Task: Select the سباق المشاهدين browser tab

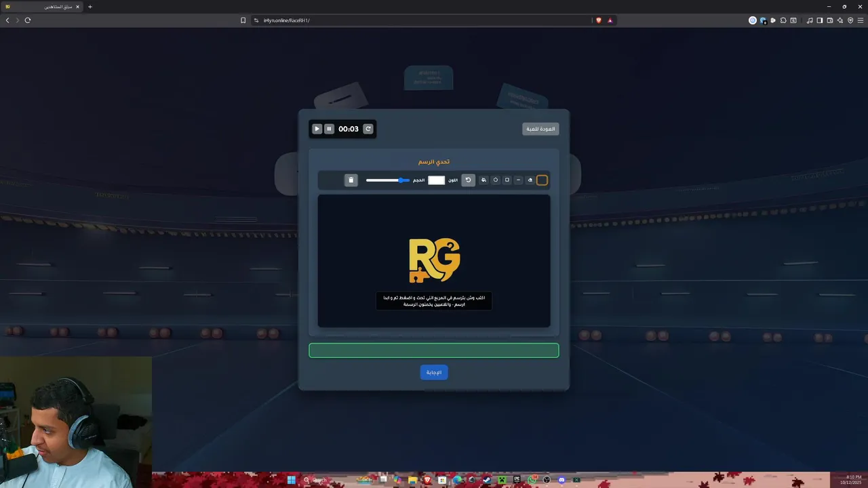Action: [x=42, y=7]
